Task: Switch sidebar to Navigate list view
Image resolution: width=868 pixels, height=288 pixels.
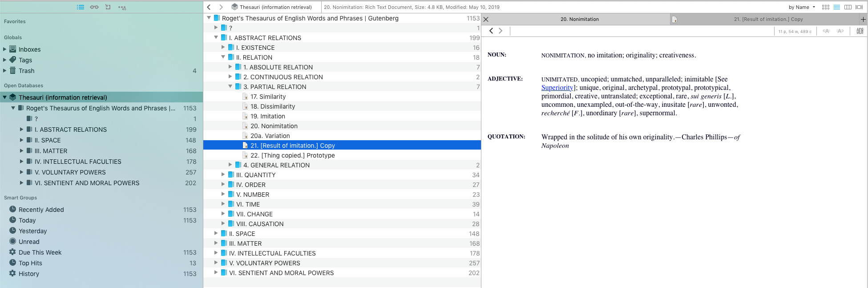Action: (81, 7)
